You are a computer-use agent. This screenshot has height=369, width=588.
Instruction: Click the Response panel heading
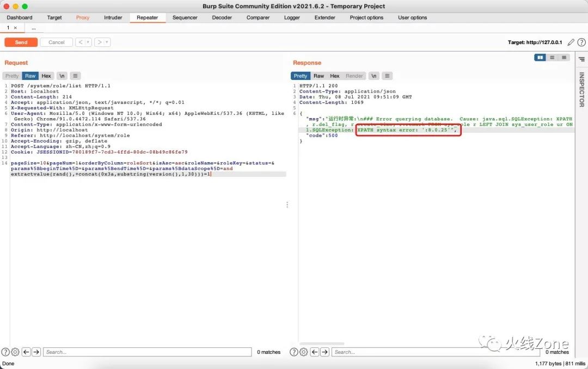pos(307,63)
